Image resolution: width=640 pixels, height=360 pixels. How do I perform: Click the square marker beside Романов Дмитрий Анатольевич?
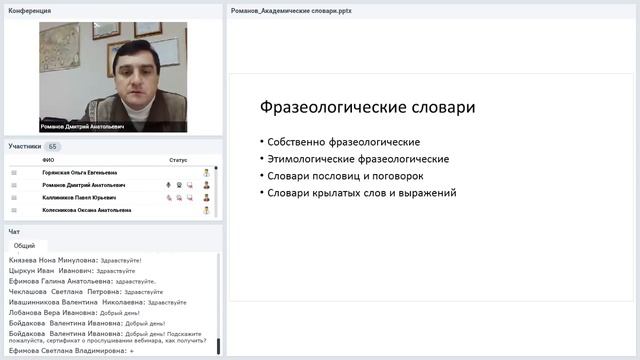click(14, 185)
